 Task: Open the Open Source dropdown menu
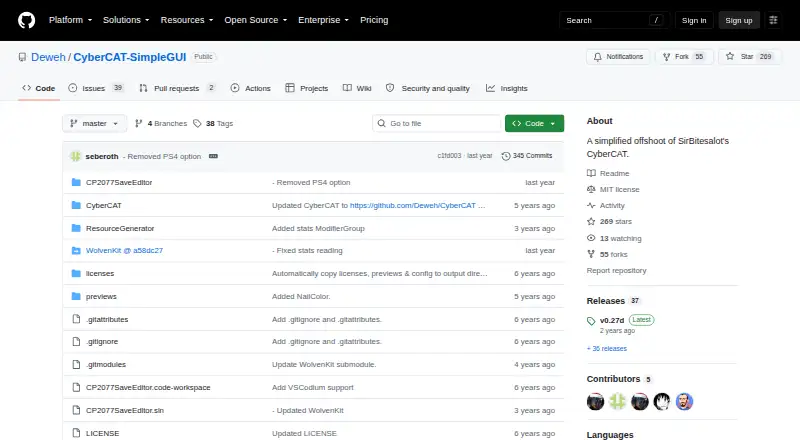pos(256,20)
